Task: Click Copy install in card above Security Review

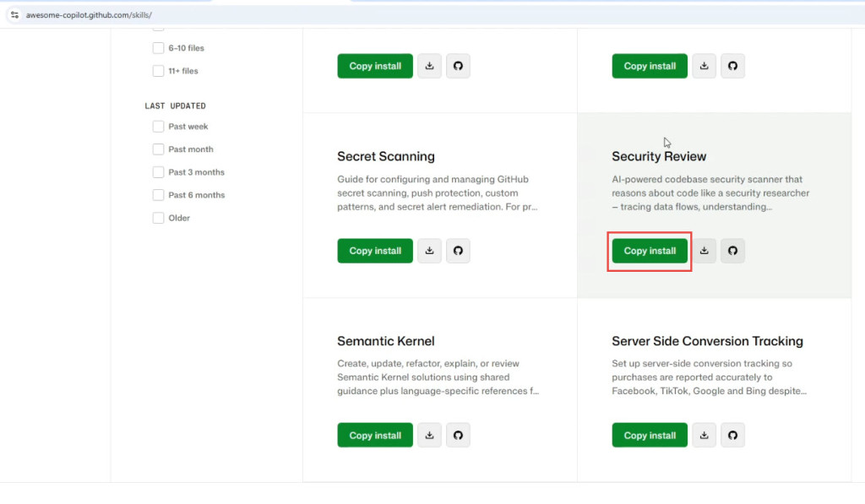Action: coord(650,66)
